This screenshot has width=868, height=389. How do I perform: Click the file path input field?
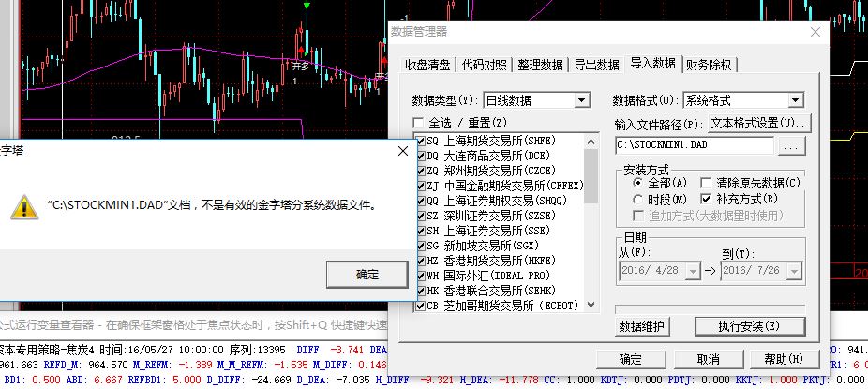click(694, 146)
